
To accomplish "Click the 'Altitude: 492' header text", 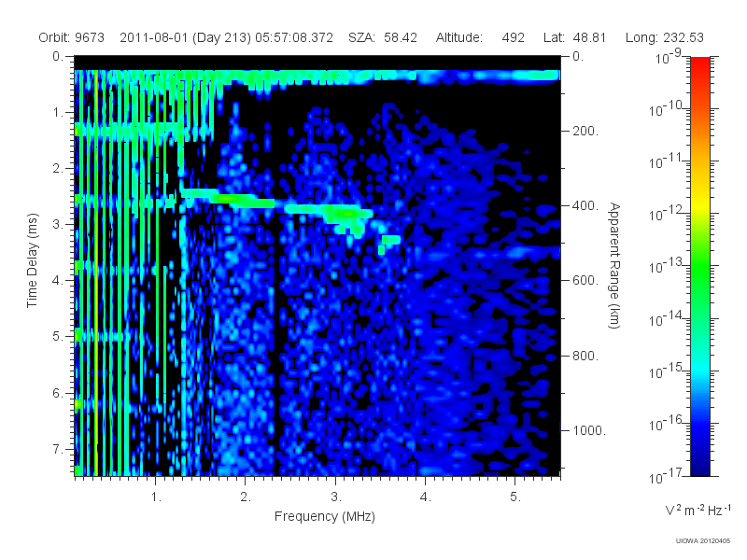I will 480,37.
